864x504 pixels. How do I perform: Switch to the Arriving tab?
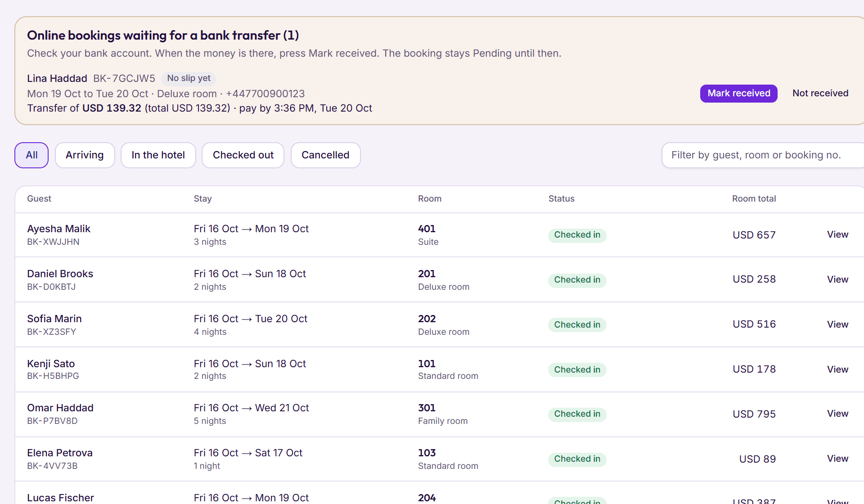[85, 155]
